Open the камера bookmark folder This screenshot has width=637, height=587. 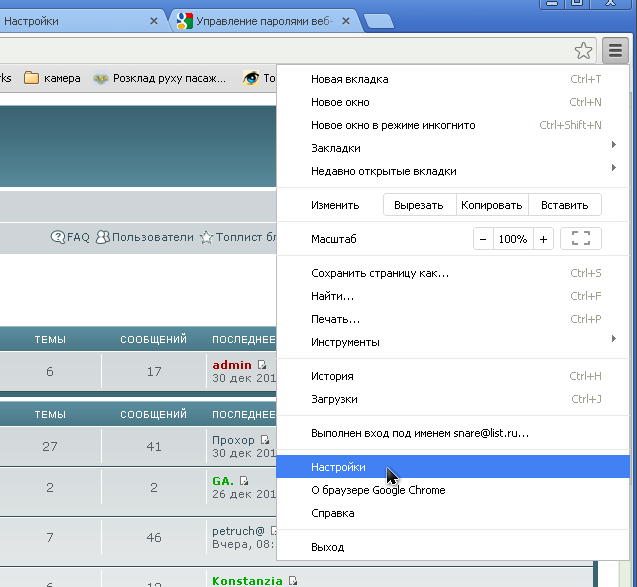tap(52, 78)
